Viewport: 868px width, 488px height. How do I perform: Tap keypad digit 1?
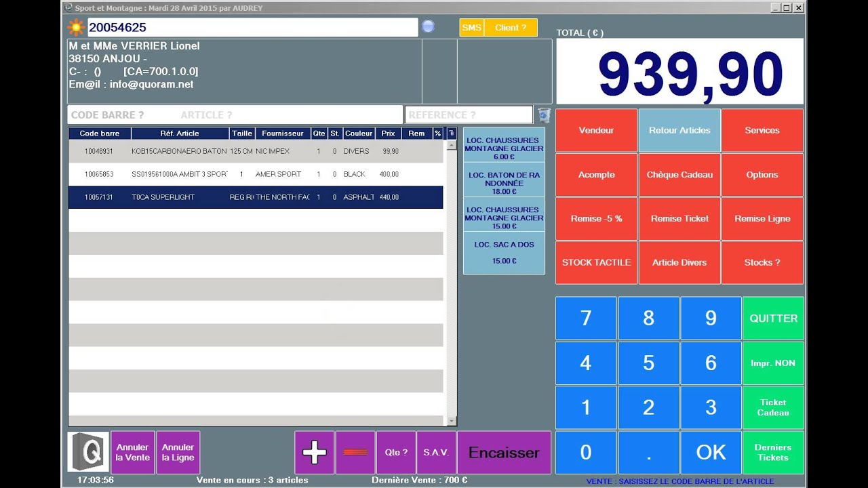click(586, 407)
